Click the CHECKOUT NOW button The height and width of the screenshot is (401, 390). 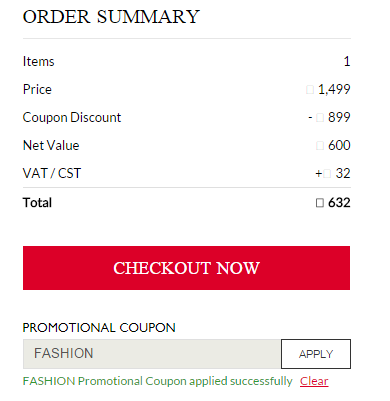186,268
